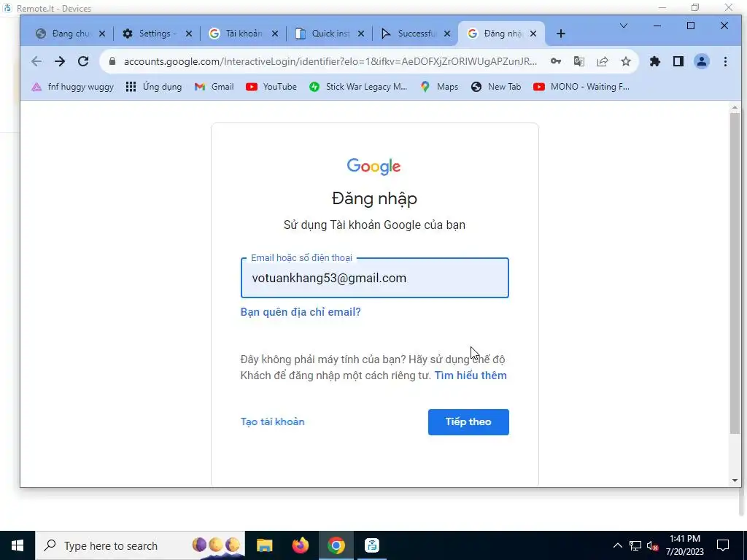This screenshot has width=747, height=560.
Task: Open the Remote.It taskbar app
Action: [x=371, y=545]
